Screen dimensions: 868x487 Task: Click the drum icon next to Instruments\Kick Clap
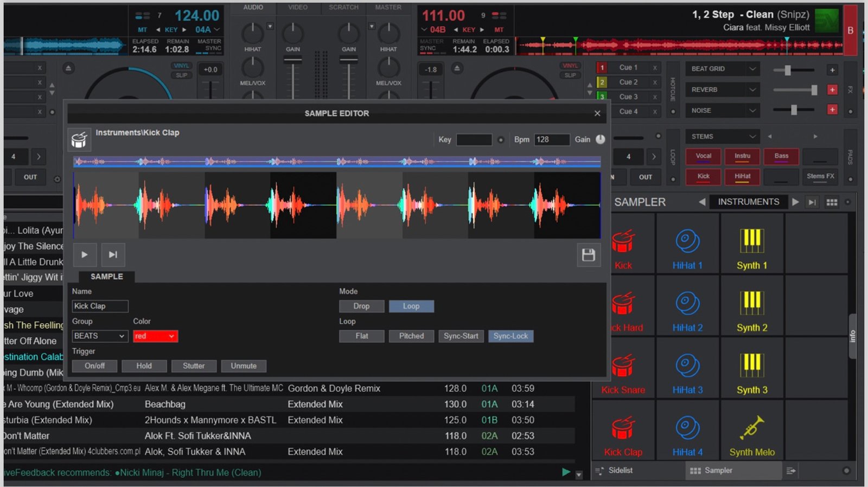coord(79,140)
